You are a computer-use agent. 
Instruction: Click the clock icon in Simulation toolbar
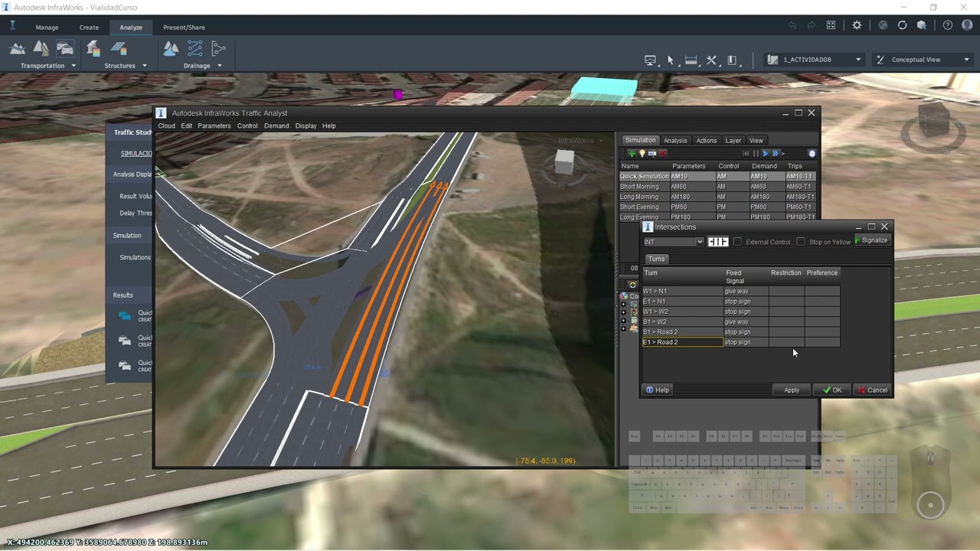coord(812,154)
